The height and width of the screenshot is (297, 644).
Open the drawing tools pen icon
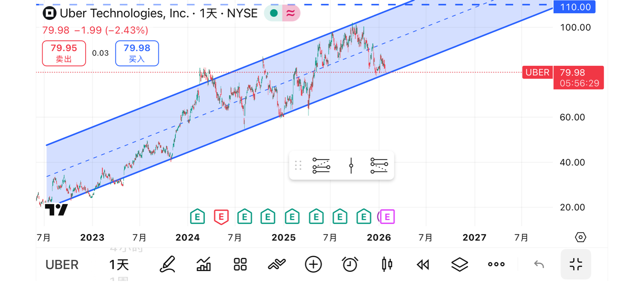tap(167, 265)
